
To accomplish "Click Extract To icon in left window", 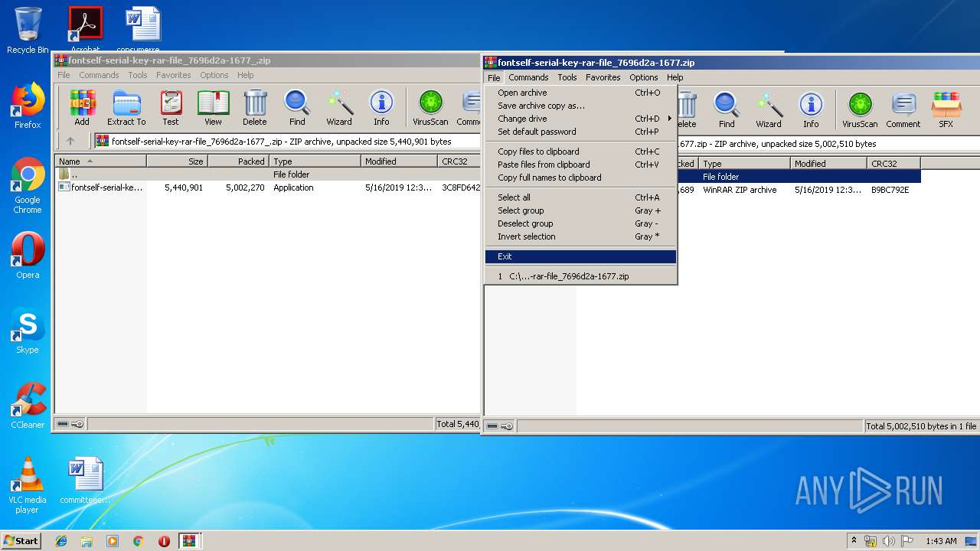I will pos(126,108).
